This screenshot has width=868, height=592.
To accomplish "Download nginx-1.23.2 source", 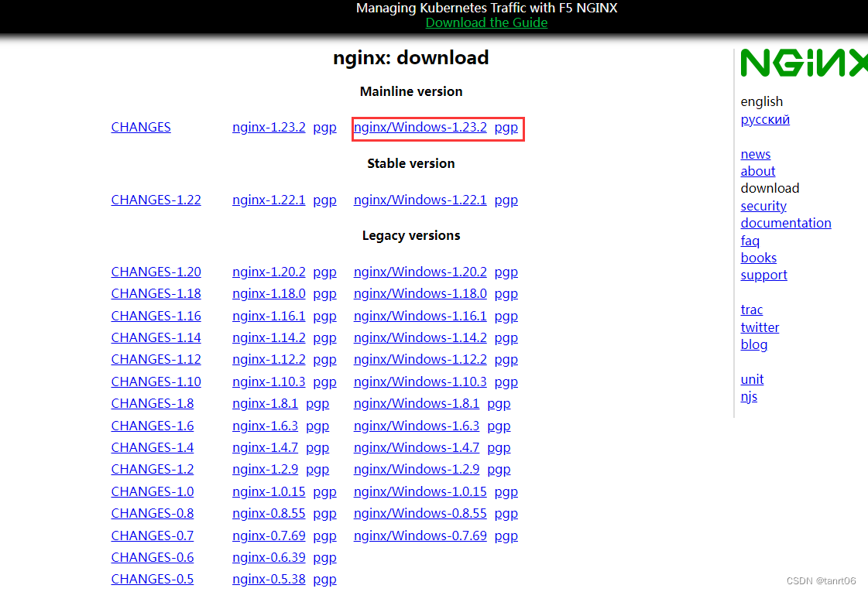I will 269,127.
